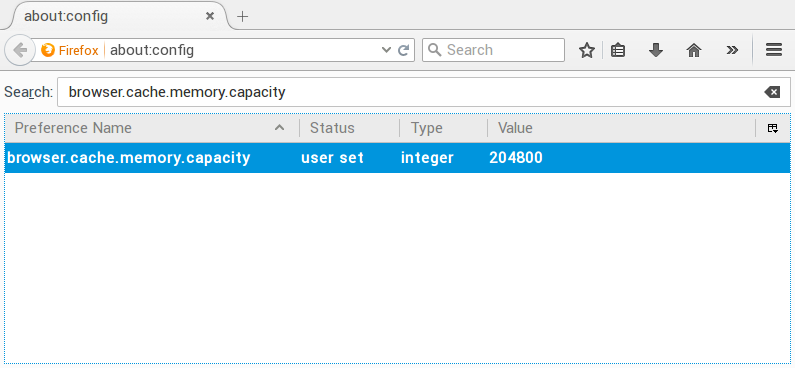Image resolution: width=795 pixels, height=368 pixels.
Task: Sort by the Value column header
Action: (621, 128)
